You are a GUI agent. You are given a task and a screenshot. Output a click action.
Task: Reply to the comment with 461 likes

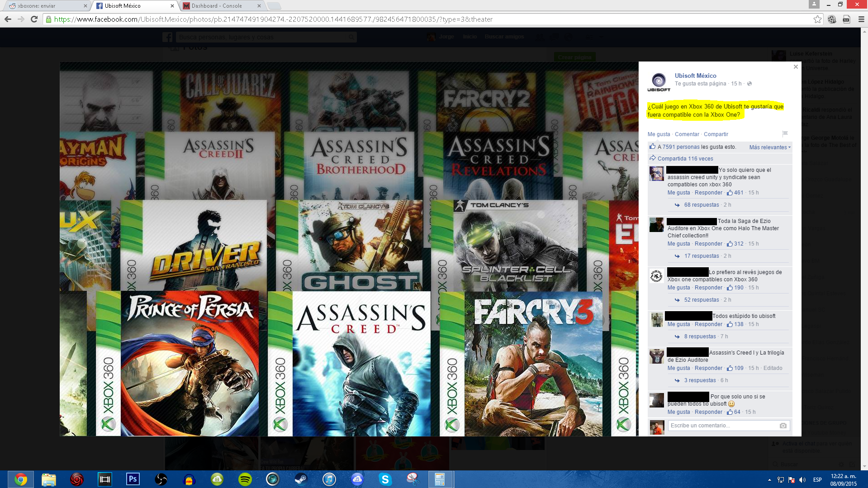click(x=708, y=193)
